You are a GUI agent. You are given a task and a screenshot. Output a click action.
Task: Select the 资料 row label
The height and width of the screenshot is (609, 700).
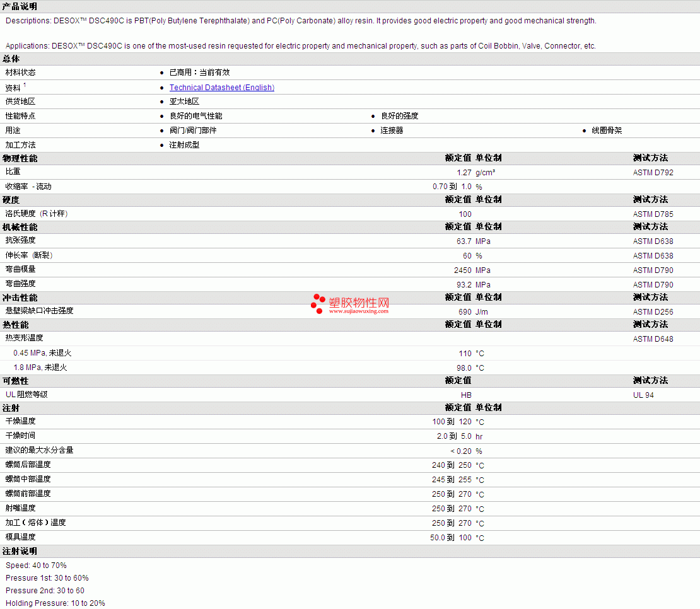coord(13,88)
